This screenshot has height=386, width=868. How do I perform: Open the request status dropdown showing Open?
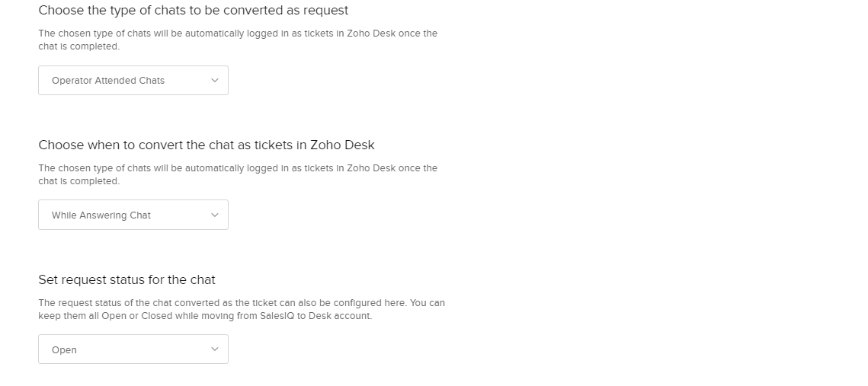point(133,349)
